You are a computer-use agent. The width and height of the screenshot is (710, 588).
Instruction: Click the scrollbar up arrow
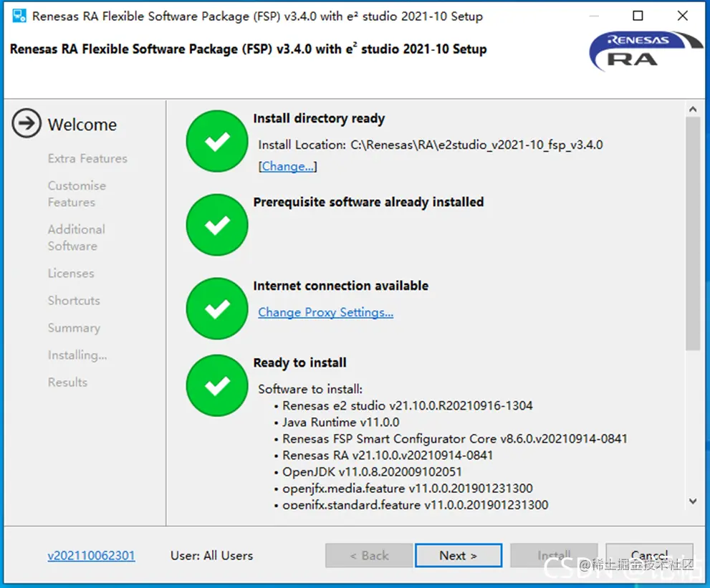pos(693,109)
